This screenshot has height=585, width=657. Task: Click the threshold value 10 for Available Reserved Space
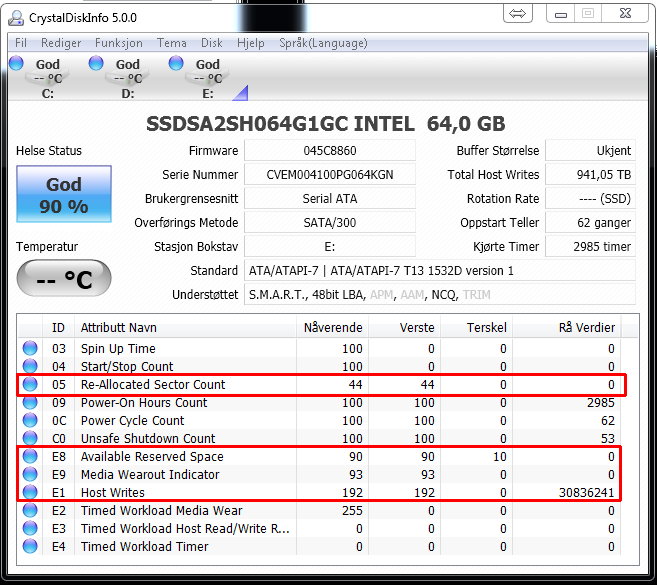click(x=499, y=456)
